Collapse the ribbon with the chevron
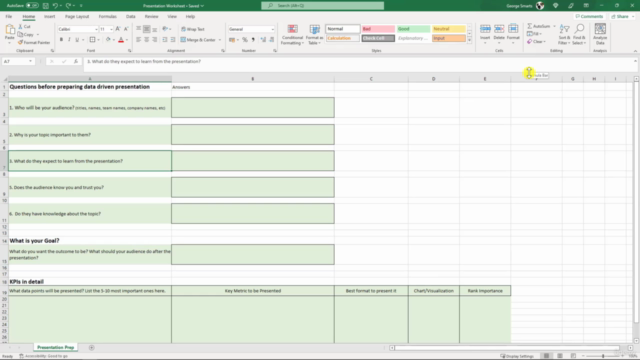Screen dimensions: 640x360 (635, 51)
